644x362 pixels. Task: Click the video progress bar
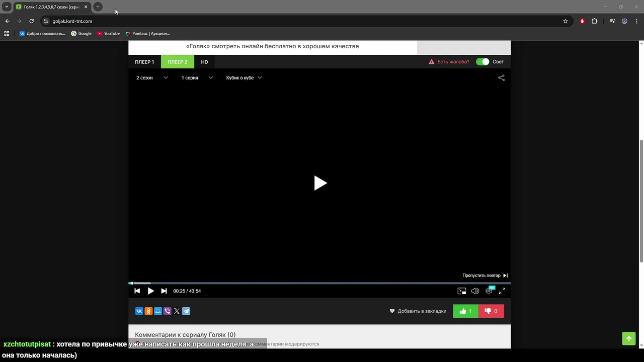pyautogui.click(x=319, y=283)
